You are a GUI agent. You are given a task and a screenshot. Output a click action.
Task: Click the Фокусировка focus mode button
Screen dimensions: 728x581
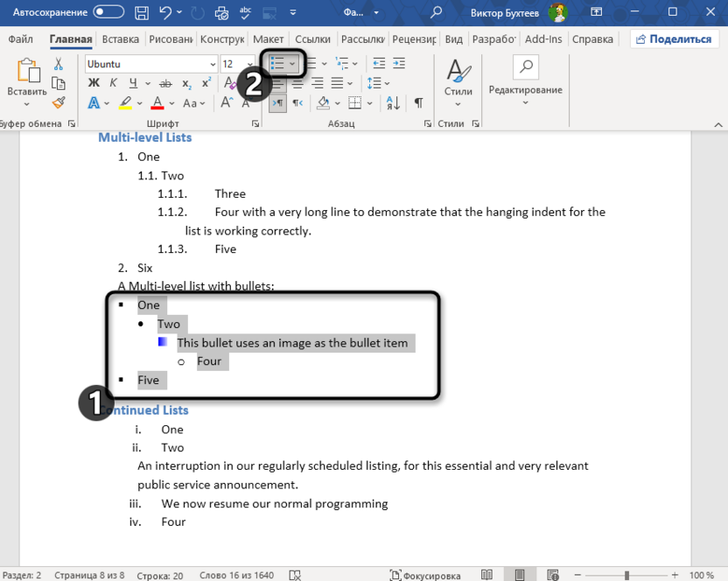click(425, 575)
